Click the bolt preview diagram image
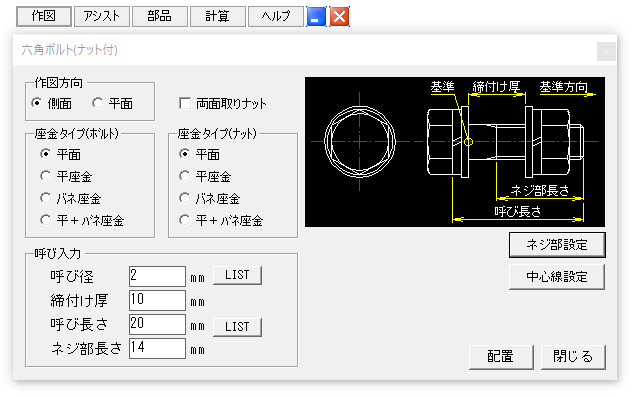The width and height of the screenshot is (640, 397). click(x=455, y=152)
